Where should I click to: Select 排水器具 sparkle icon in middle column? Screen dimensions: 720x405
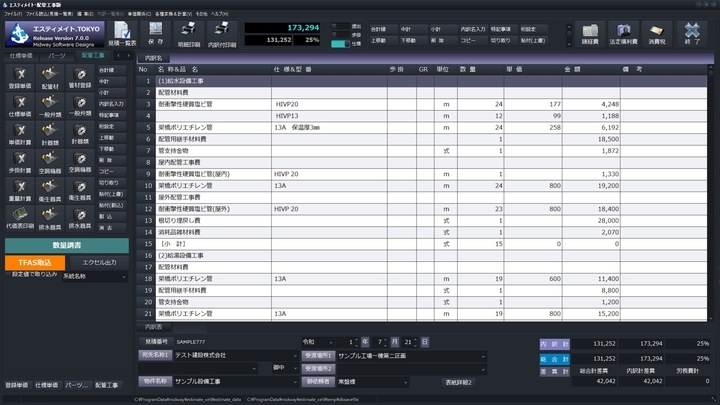click(50, 218)
